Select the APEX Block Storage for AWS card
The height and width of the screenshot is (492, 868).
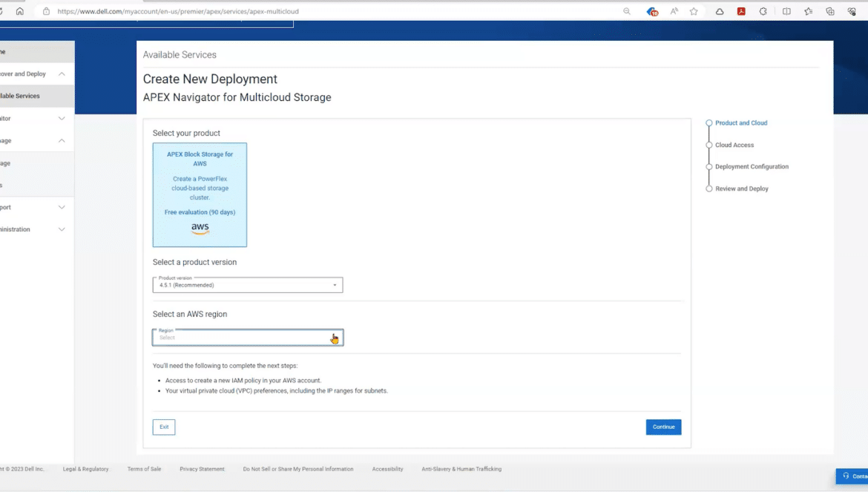pos(200,195)
